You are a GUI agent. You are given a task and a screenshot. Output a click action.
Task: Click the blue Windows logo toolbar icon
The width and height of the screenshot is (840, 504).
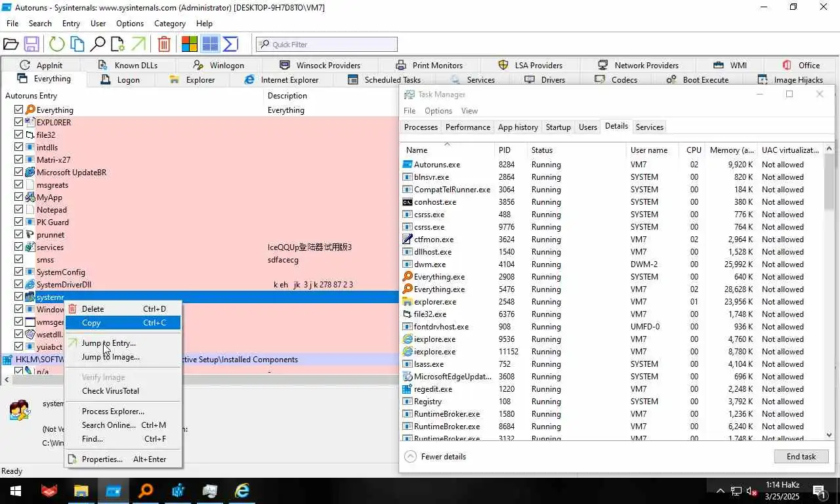tap(210, 44)
